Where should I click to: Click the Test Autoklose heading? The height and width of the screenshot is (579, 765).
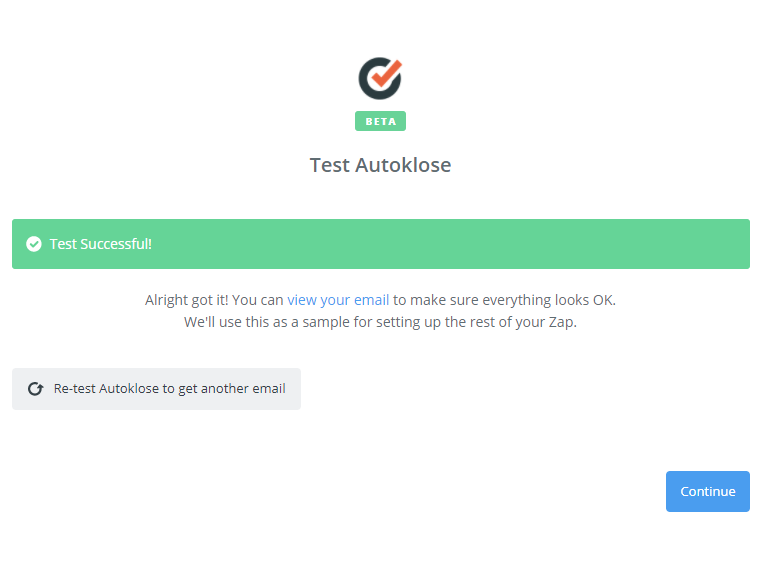tap(381, 165)
